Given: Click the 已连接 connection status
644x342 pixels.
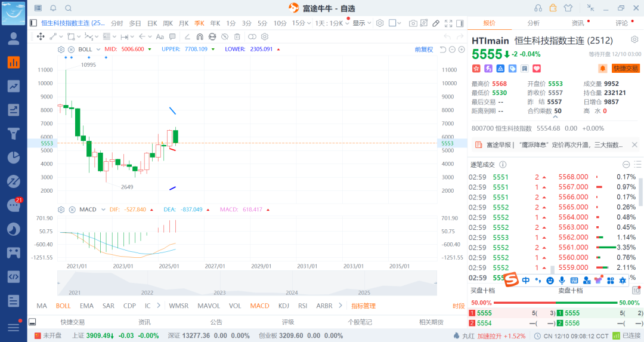Looking at the screenshot, I should 627,336.
